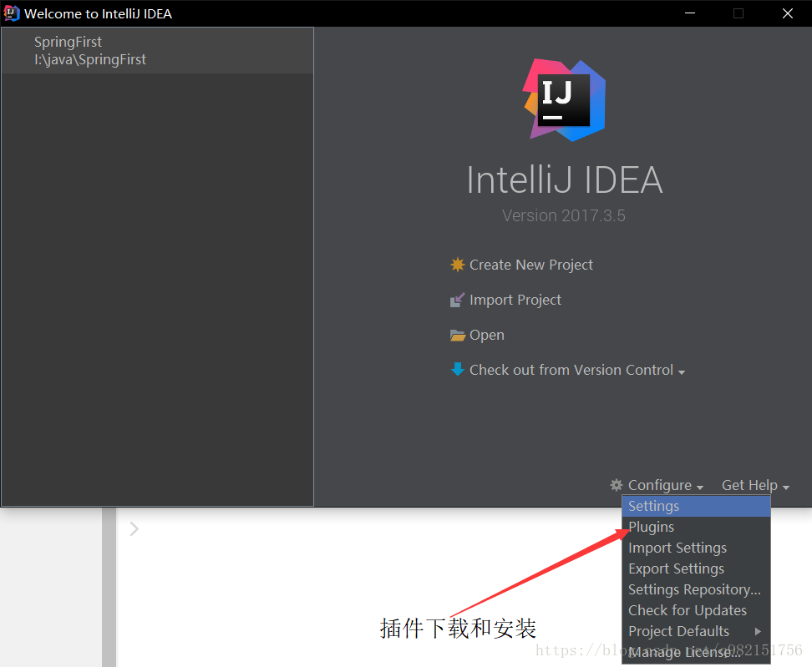
Task: Click the Create New Project star icon
Action: (457, 265)
